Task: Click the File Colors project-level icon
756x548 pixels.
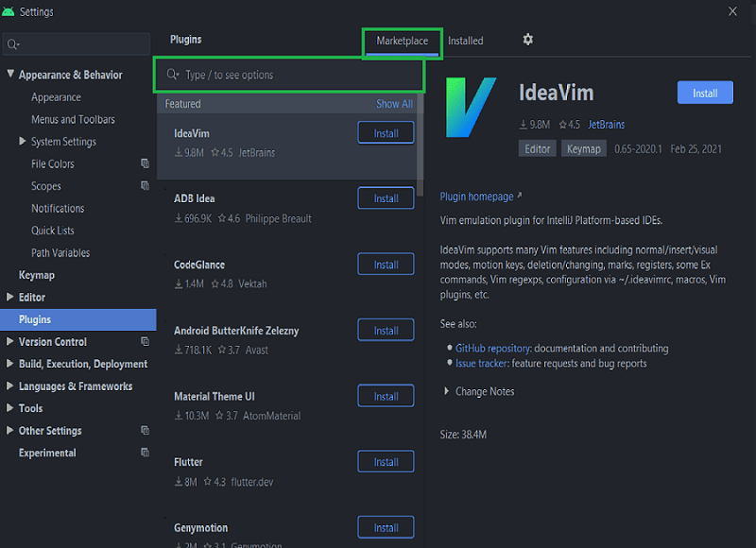Action: tap(145, 163)
